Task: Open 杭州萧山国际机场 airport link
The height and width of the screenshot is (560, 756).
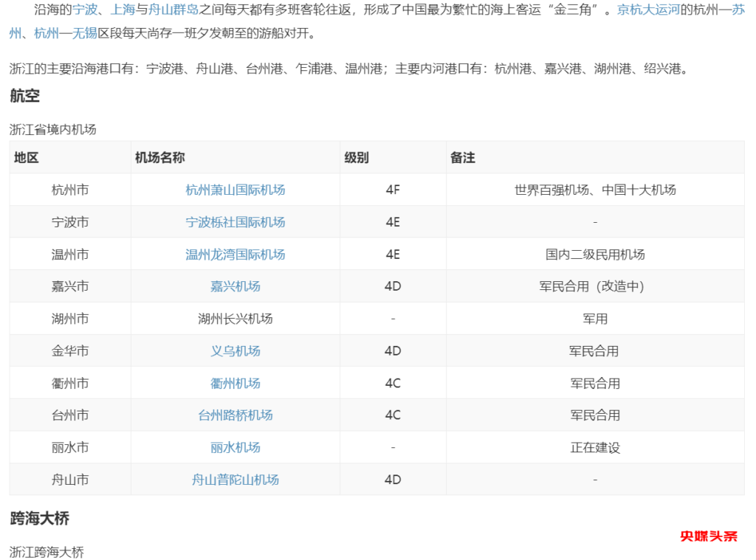Action: (x=235, y=190)
